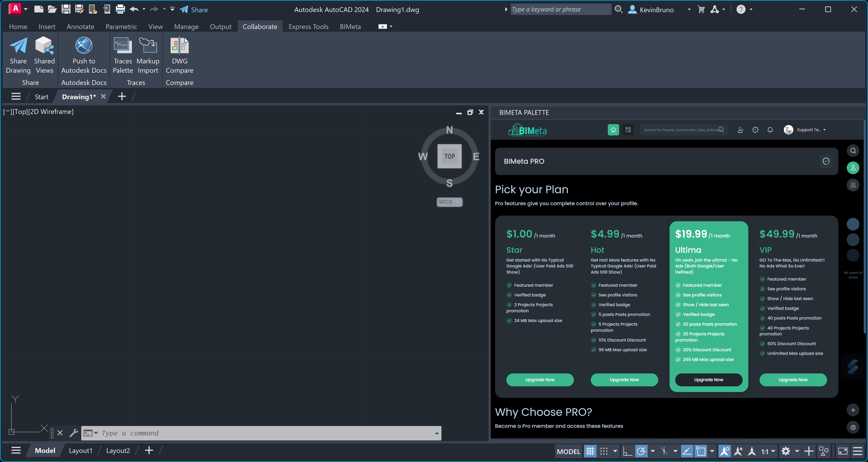Switch to the BIMeta ribbon tab
Viewport: 868px width, 462px height.
point(350,27)
